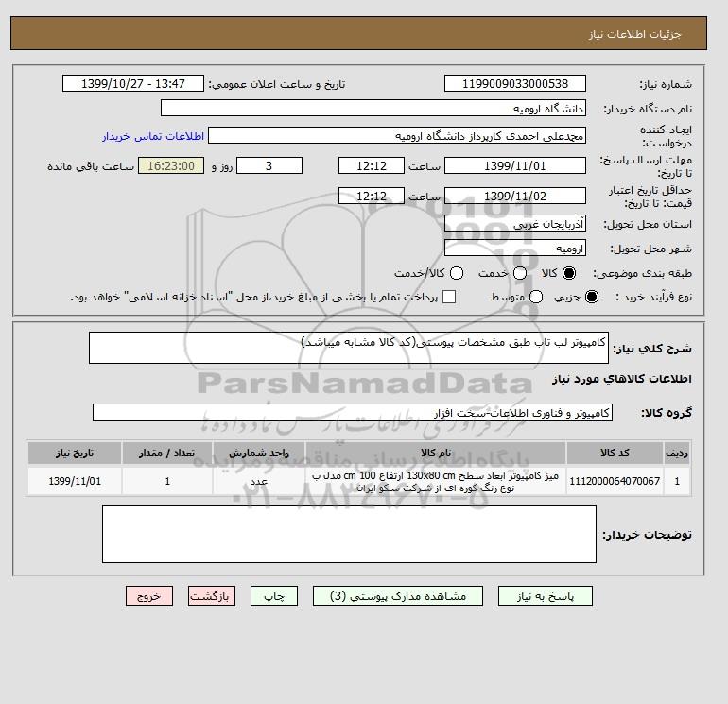The height and width of the screenshot is (704, 728).
Task: Click the ایجاد کننده درخواست field
Action: click(397, 135)
